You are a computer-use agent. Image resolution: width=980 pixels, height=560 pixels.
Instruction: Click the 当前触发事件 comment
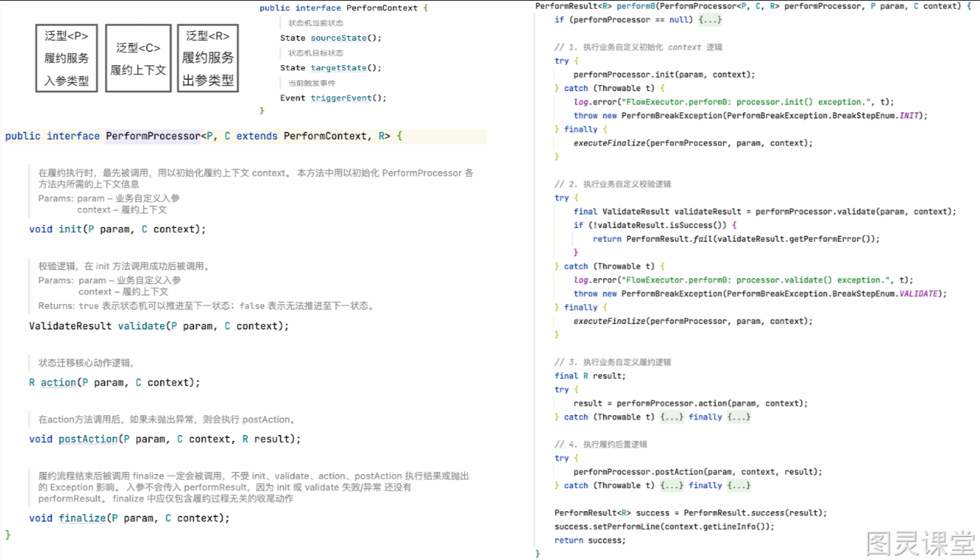pyautogui.click(x=312, y=83)
